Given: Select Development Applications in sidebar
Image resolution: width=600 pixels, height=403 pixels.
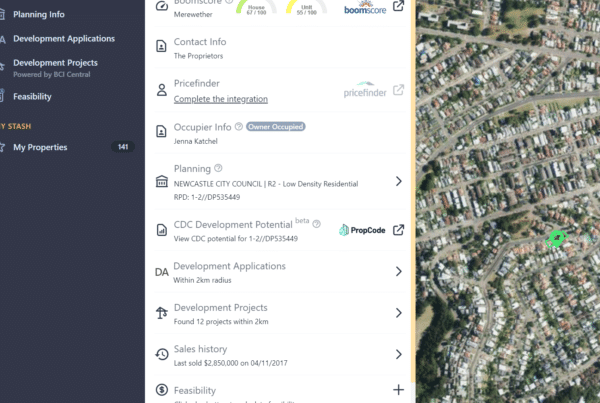Looking at the screenshot, I should click(x=64, y=38).
